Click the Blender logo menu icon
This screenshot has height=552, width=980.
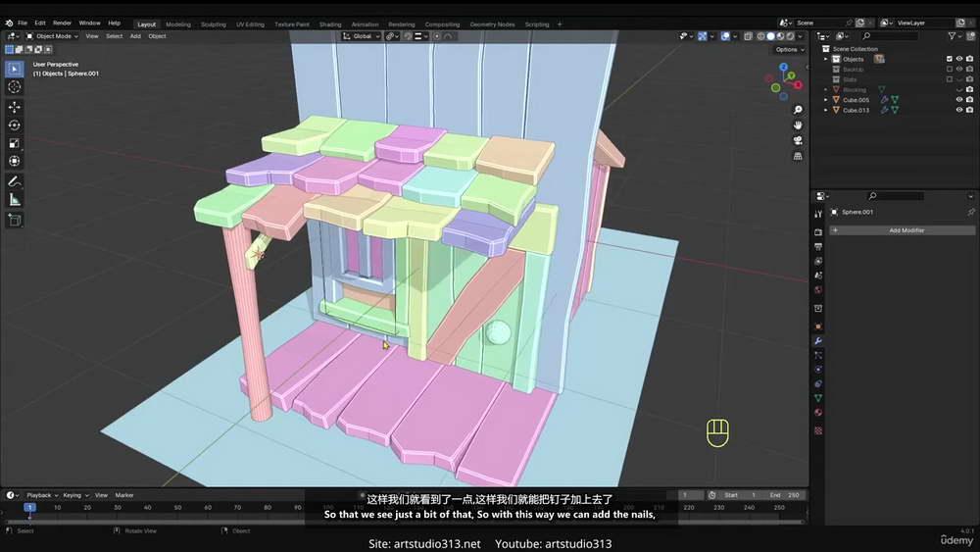click(9, 24)
